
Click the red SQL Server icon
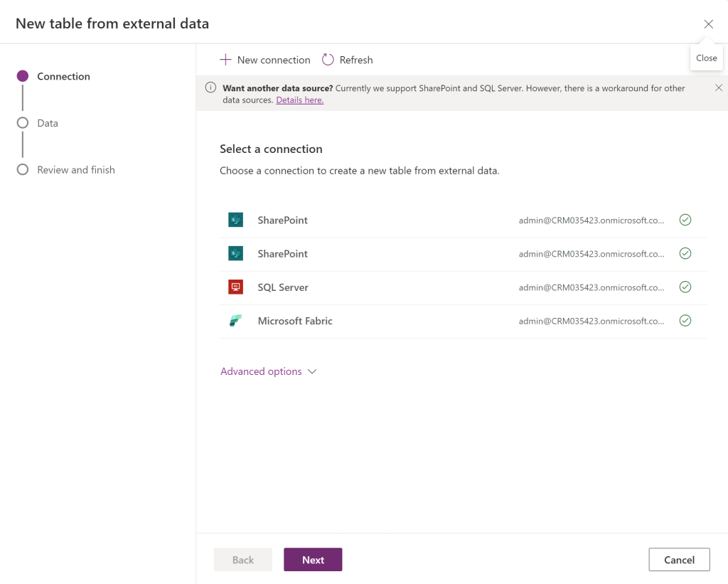tap(235, 287)
